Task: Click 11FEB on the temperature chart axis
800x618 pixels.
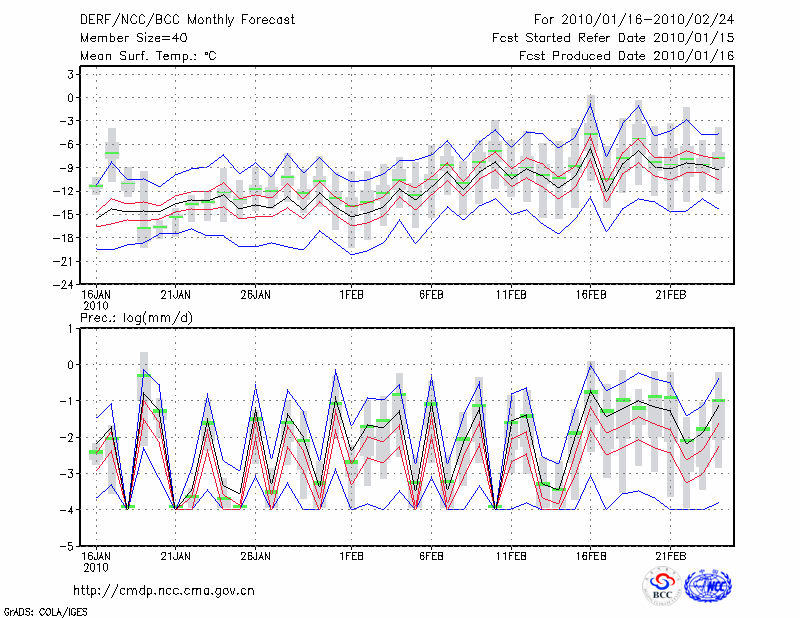Action: tap(511, 295)
